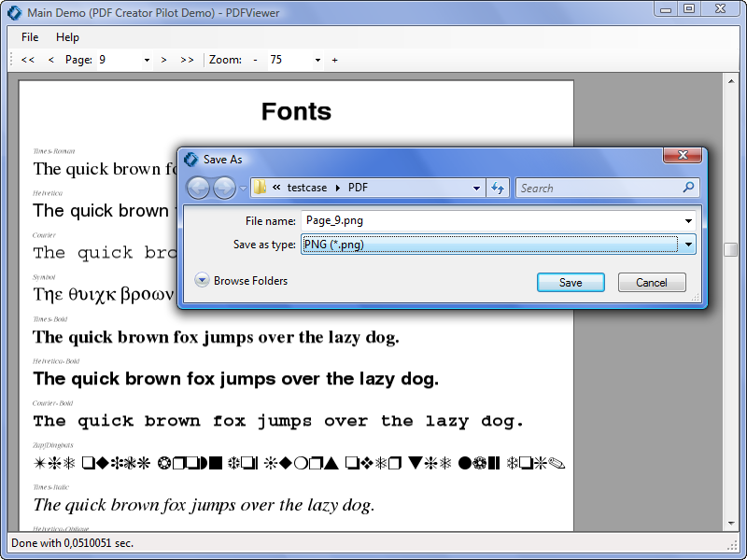Click the PDFViewer application icon in title bar
This screenshot has height=560, width=747.
[15, 13]
